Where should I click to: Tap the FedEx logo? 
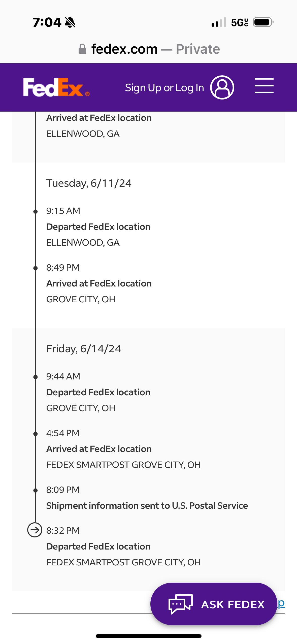tap(56, 87)
